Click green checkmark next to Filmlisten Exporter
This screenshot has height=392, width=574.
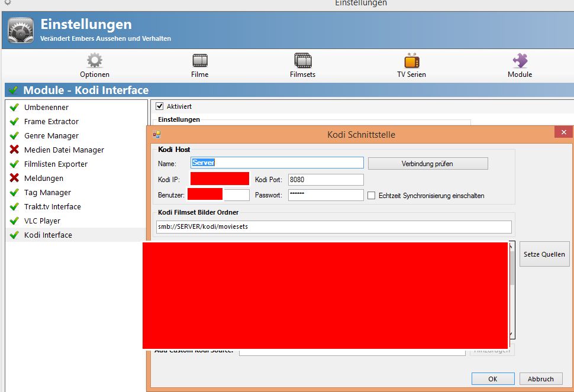tap(14, 164)
